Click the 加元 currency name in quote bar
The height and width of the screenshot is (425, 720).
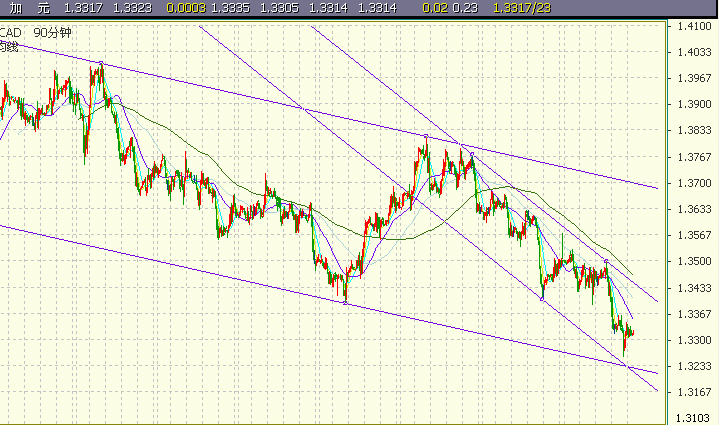(29, 8)
